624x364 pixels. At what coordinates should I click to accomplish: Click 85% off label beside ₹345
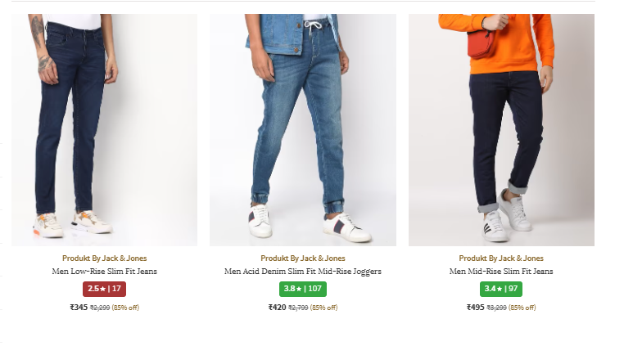(125, 308)
